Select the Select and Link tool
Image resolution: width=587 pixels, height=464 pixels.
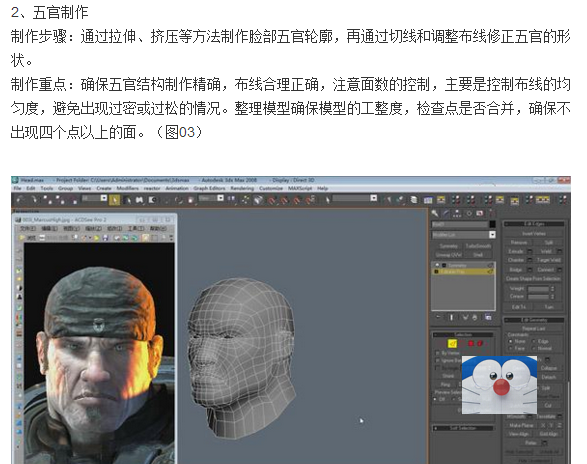pos(47,200)
